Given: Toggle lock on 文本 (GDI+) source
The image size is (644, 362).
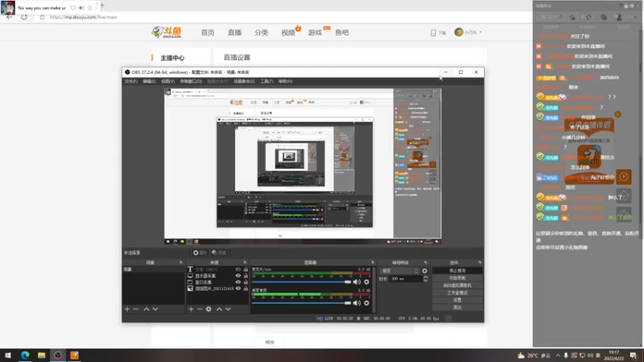Looking at the screenshot, I should point(246,269).
